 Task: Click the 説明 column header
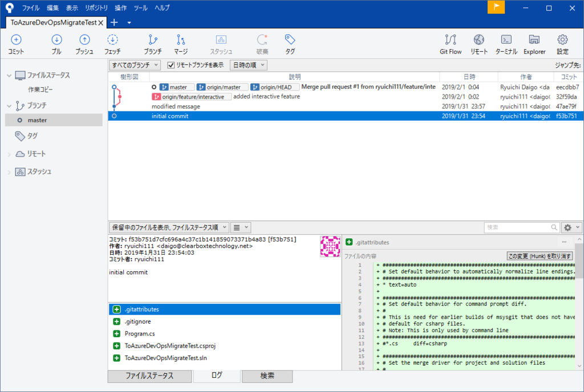pos(294,77)
